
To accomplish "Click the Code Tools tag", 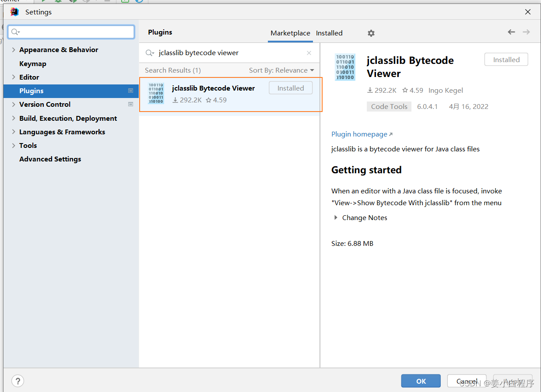I will (389, 106).
